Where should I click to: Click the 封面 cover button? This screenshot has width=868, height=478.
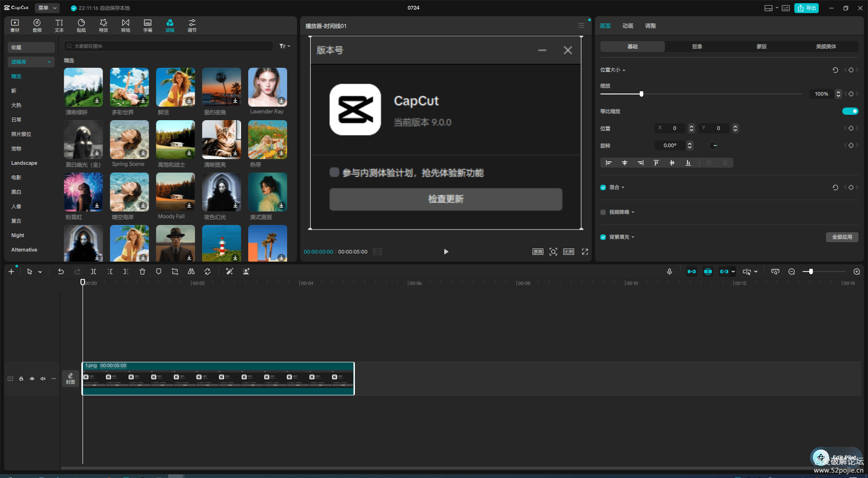point(71,379)
